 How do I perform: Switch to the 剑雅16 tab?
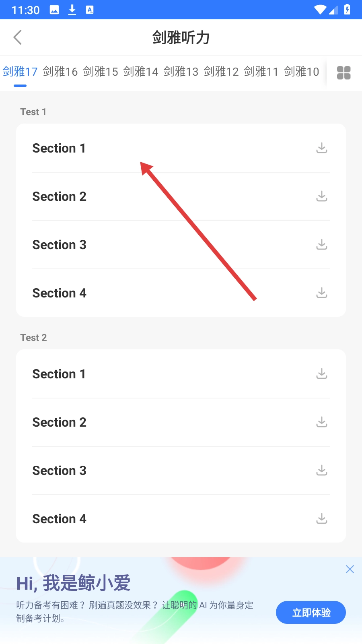[x=60, y=72]
